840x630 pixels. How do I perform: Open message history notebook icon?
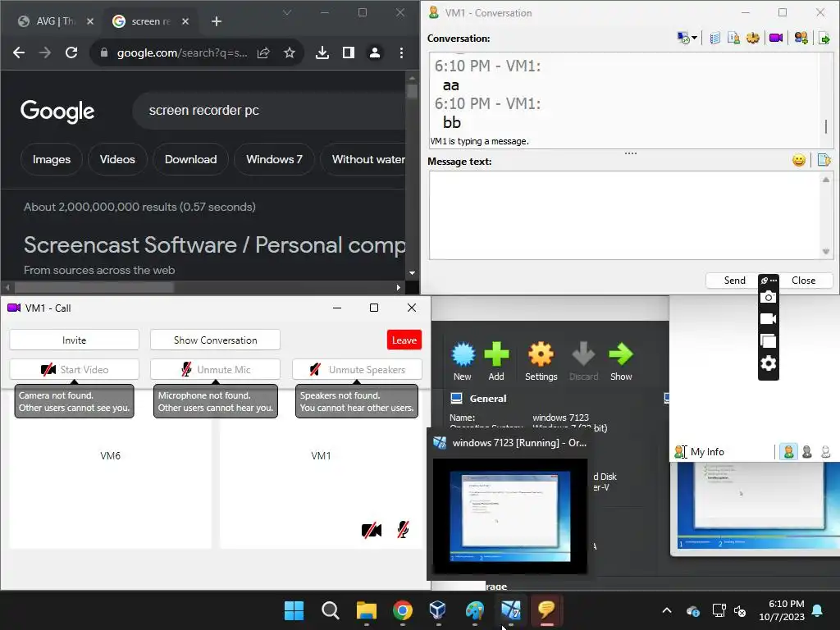pos(714,38)
